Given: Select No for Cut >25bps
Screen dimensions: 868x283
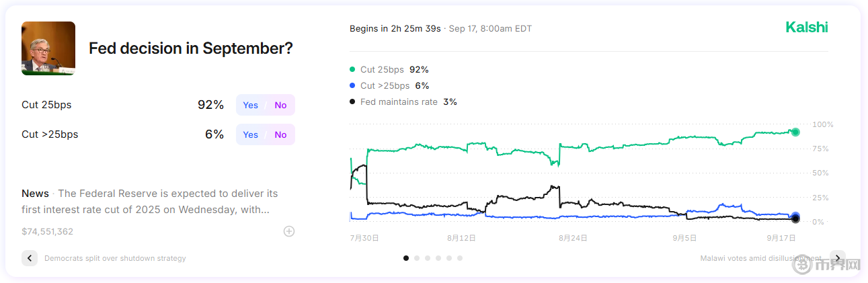Looking at the screenshot, I should [x=280, y=134].
